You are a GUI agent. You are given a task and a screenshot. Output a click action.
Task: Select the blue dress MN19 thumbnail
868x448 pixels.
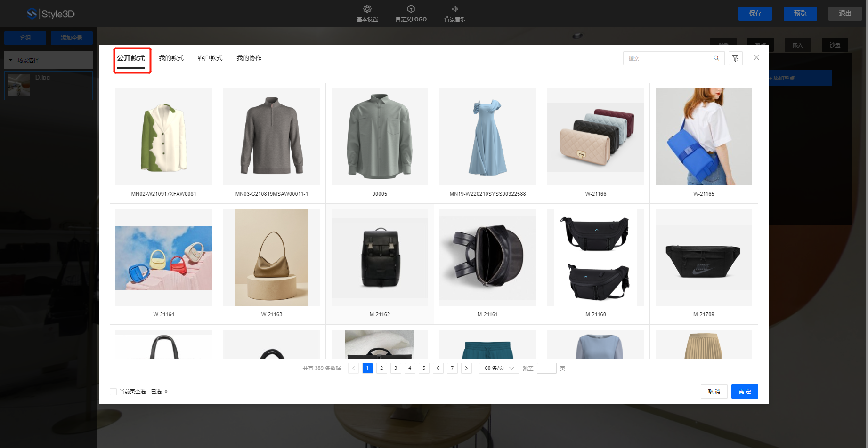click(x=487, y=137)
